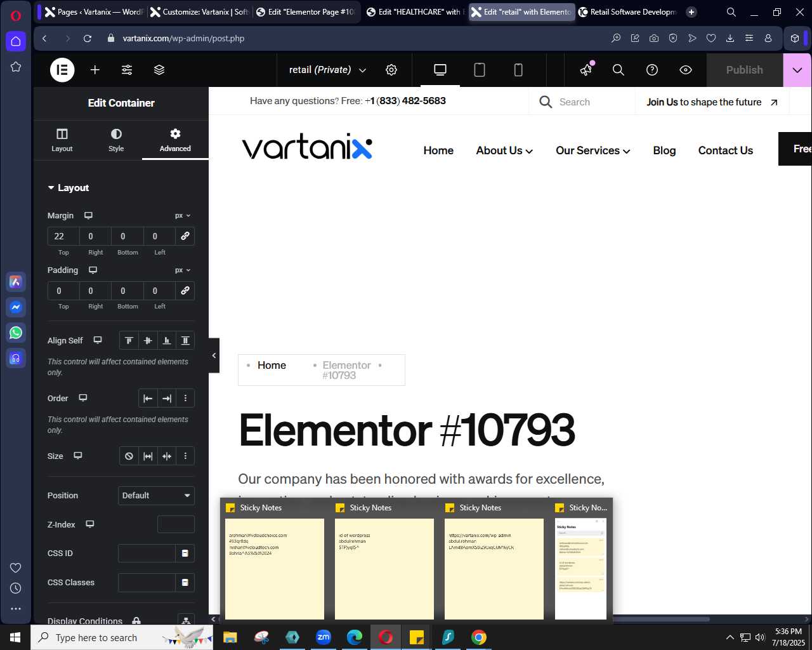
Task: Click Blog navigation link
Action: pyautogui.click(x=664, y=150)
